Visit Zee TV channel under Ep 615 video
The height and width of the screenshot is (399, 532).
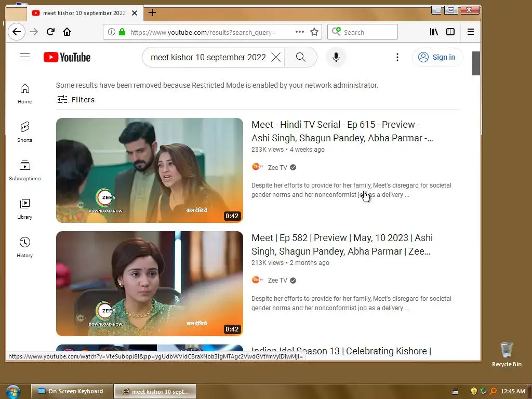(x=277, y=168)
